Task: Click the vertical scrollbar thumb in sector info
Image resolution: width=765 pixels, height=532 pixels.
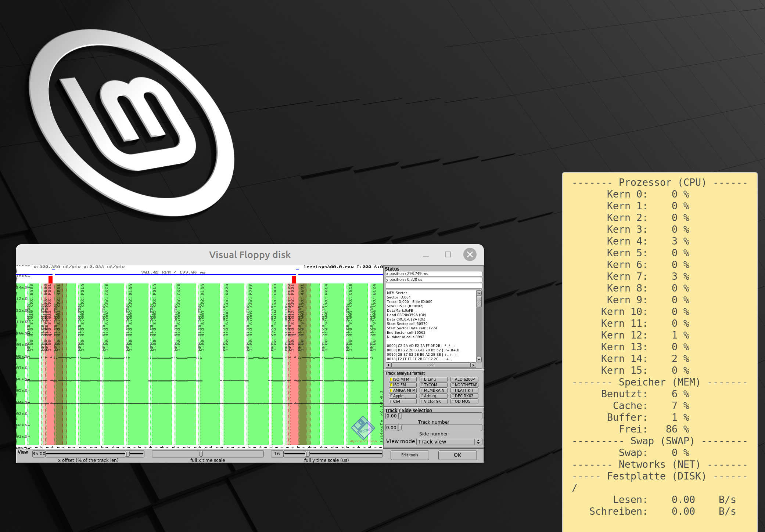Action: point(479,301)
